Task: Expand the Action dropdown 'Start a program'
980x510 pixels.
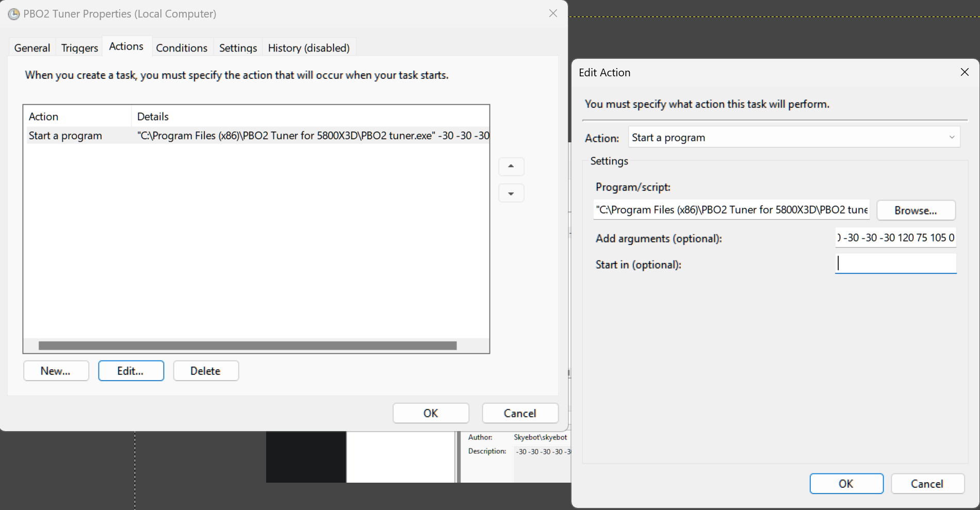Action: coord(794,137)
